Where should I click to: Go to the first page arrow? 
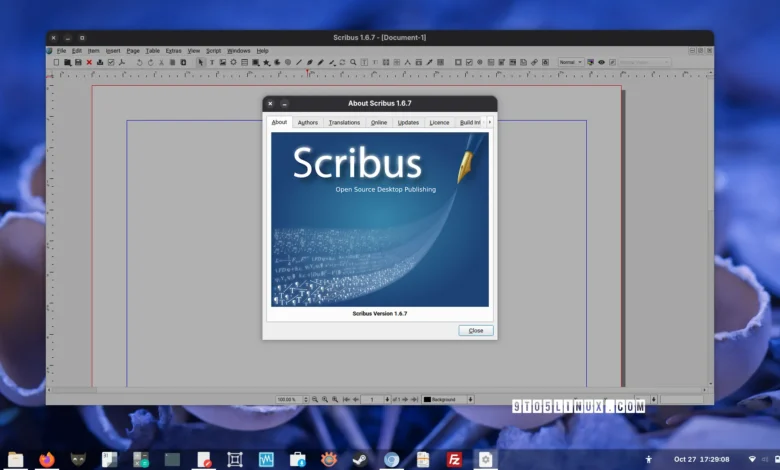(346, 399)
